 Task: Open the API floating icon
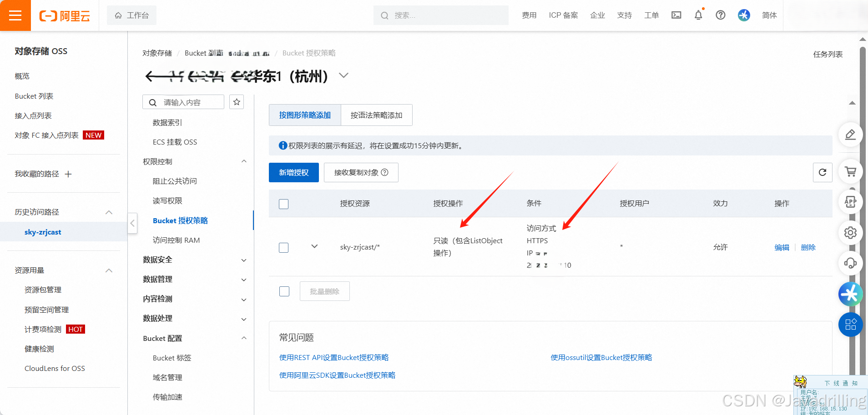(850, 202)
